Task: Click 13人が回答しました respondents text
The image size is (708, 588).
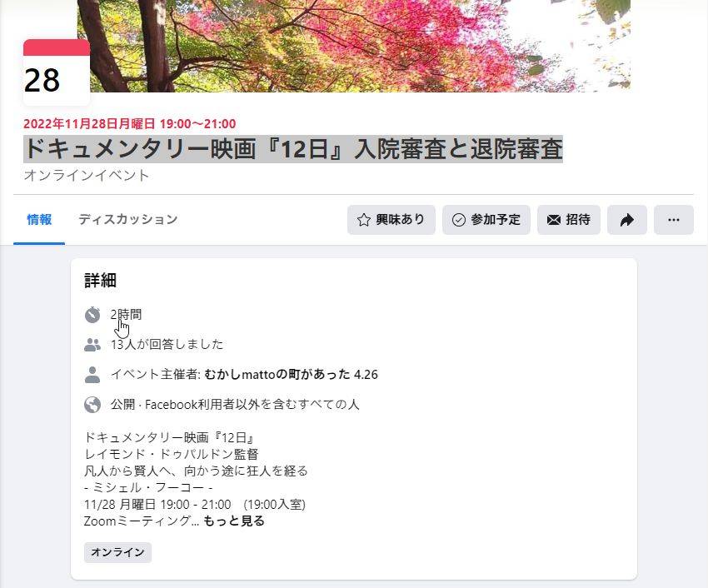Action: click(167, 345)
